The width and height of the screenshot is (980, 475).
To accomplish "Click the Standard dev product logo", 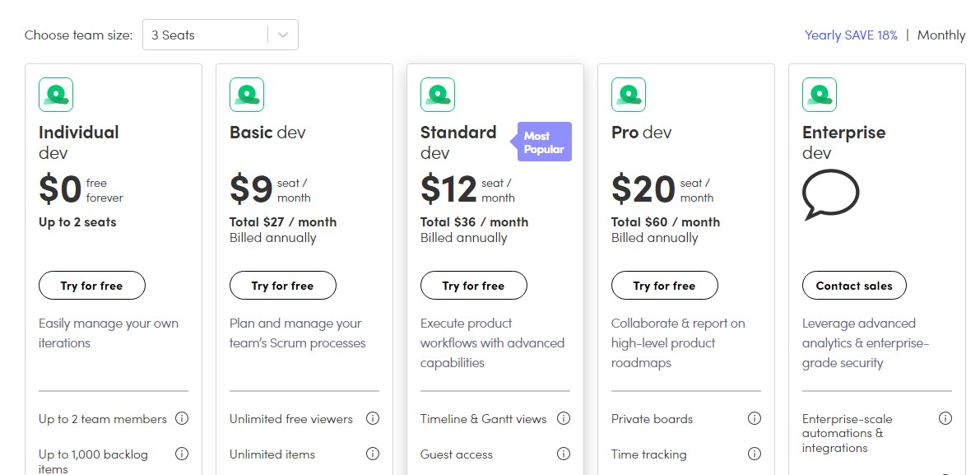I will (x=438, y=95).
